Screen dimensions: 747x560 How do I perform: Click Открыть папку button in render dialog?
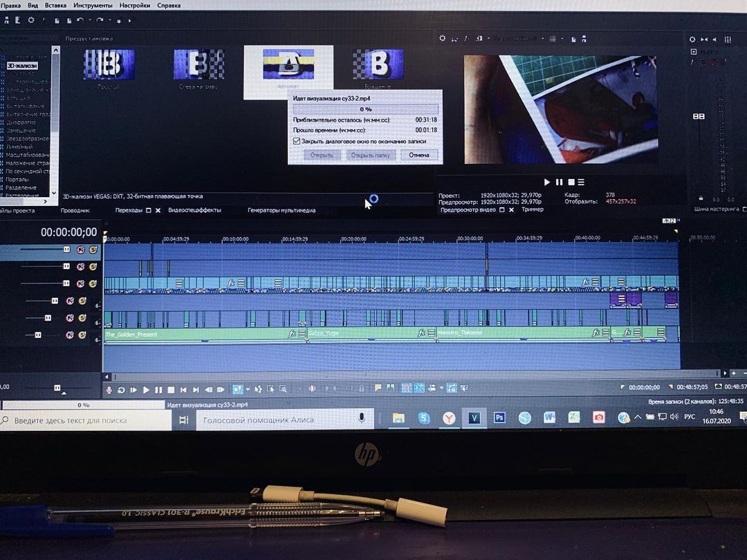click(370, 156)
